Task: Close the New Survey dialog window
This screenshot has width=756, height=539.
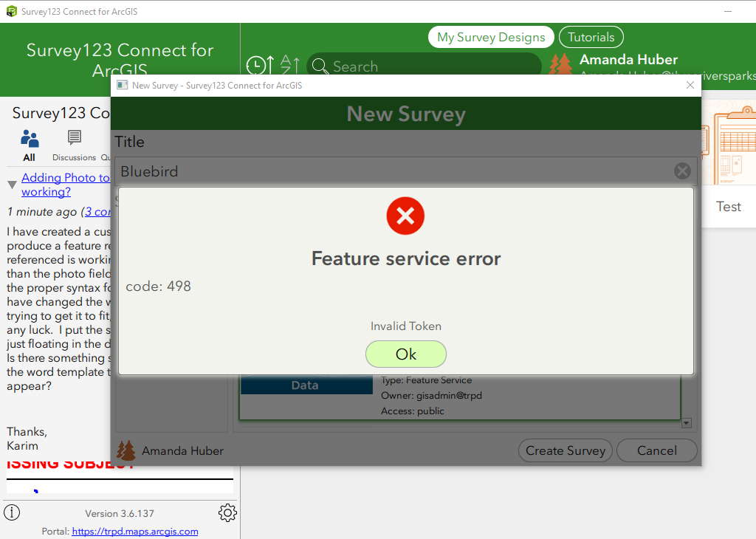Action: (x=690, y=85)
